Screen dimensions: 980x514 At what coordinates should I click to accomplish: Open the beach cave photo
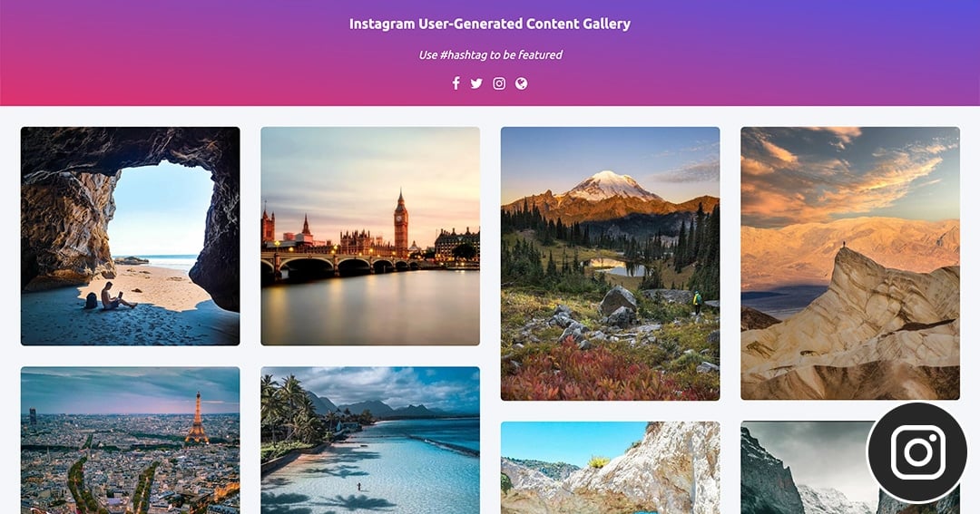[130, 236]
